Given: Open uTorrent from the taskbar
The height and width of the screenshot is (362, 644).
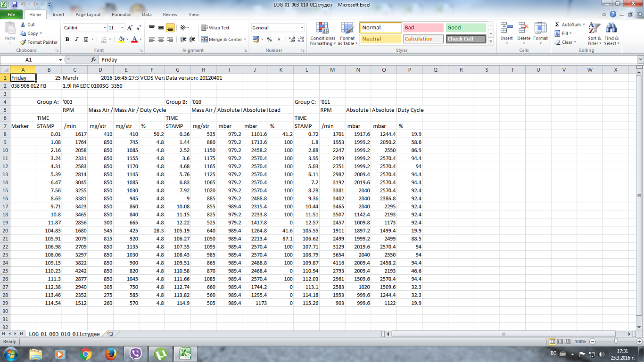Looking at the screenshot, I should [161, 354].
